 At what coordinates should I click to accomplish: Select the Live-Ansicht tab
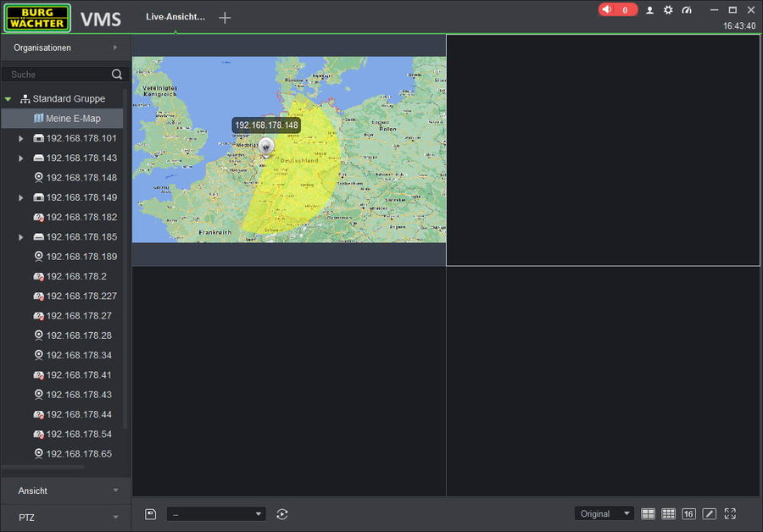(x=175, y=17)
